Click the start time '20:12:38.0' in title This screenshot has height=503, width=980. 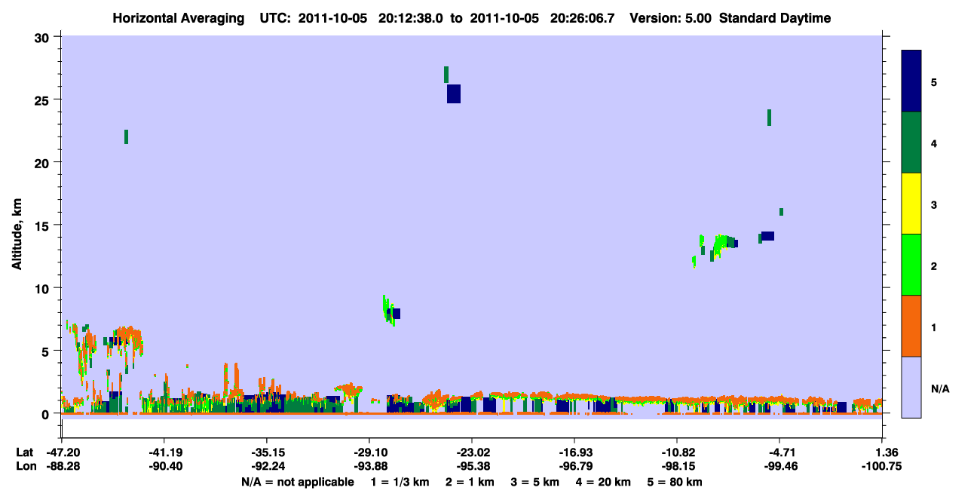click(x=410, y=18)
